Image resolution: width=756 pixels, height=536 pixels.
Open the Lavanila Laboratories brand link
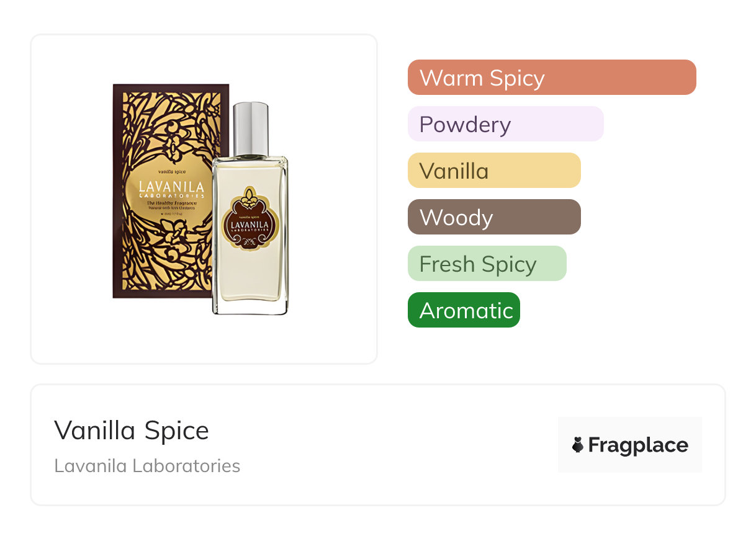coord(147,466)
